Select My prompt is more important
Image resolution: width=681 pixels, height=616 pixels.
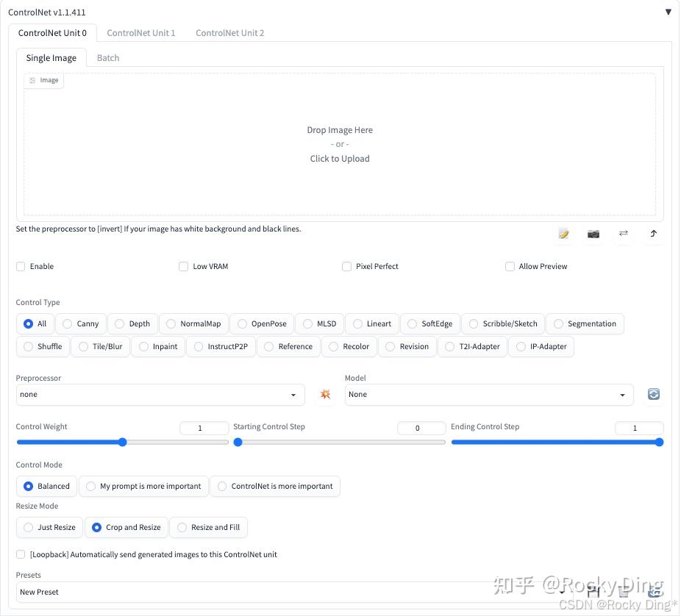pyautogui.click(x=143, y=486)
